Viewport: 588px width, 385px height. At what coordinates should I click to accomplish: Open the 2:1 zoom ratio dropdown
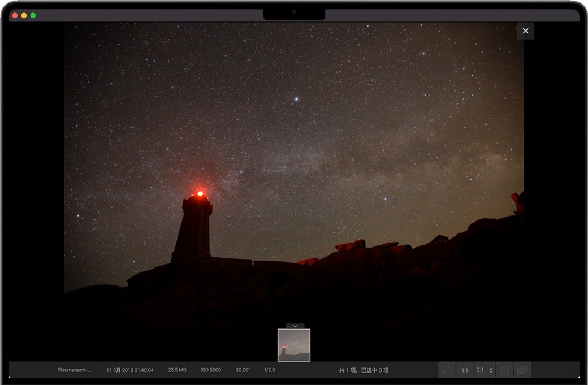(481, 370)
